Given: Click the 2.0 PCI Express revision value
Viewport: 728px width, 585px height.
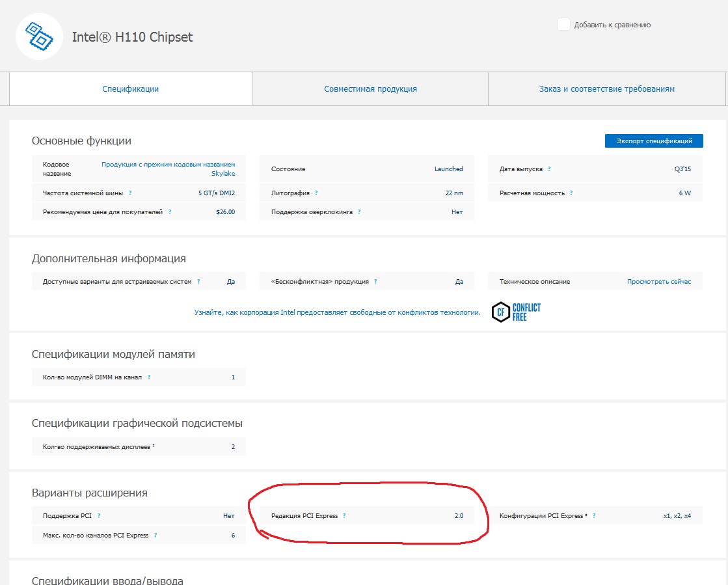Looking at the screenshot, I should pyautogui.click(x=459, y=515).
